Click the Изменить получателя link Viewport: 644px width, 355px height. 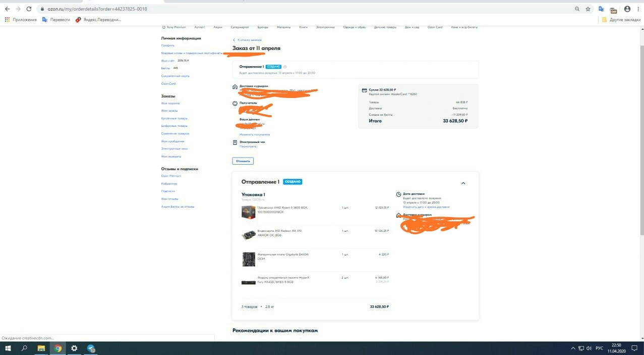coord(255,134)
